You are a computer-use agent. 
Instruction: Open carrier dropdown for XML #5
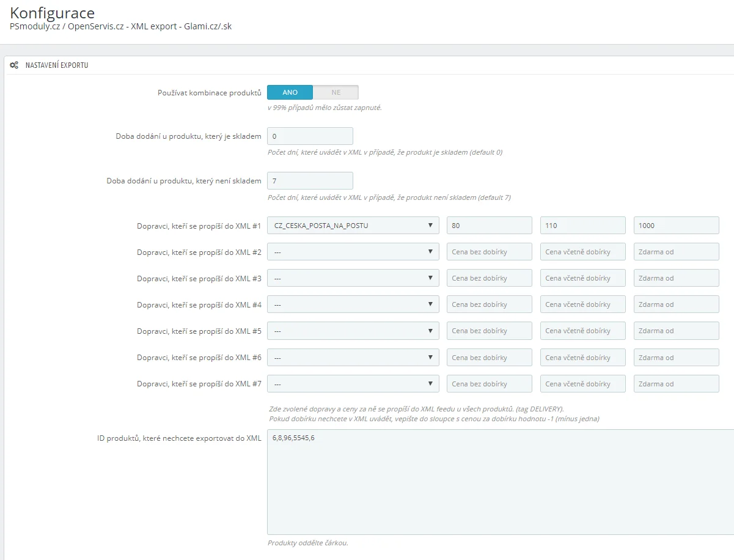tap(353, 331)
